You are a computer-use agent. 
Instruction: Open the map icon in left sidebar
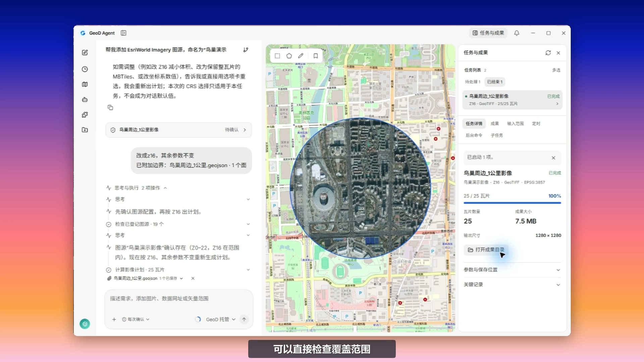(x=85, y=84)
